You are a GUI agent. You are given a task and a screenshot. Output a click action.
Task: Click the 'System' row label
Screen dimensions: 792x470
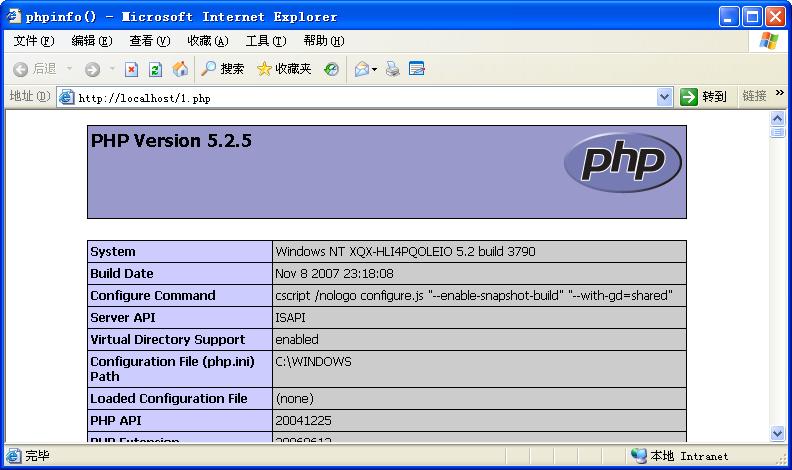pyautogui.click(x=113, y=251)
